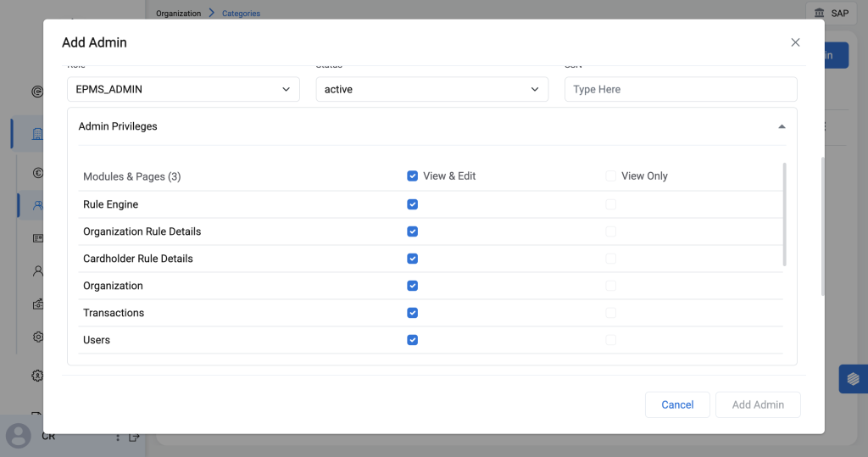
Task: Click the organization building icon in sidebar
Action: tap(37, 133)
